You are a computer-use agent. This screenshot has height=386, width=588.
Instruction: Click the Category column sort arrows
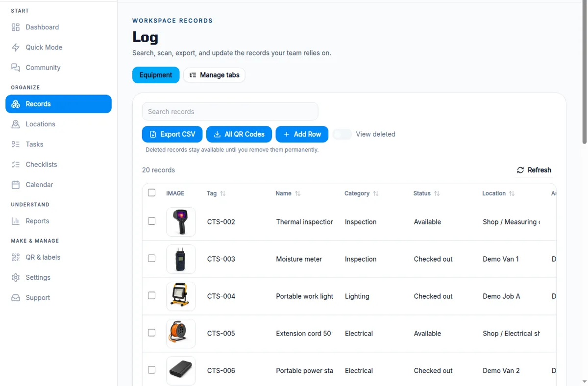coord(376,193)
